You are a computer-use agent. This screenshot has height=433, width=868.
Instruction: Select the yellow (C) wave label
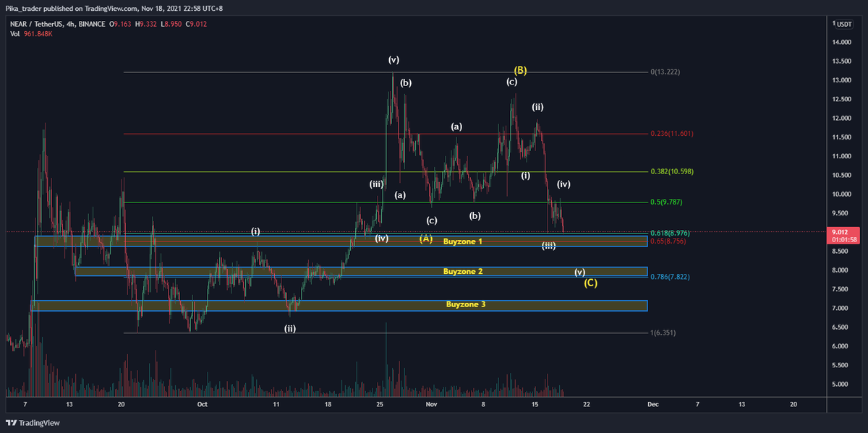click(591, 283)
